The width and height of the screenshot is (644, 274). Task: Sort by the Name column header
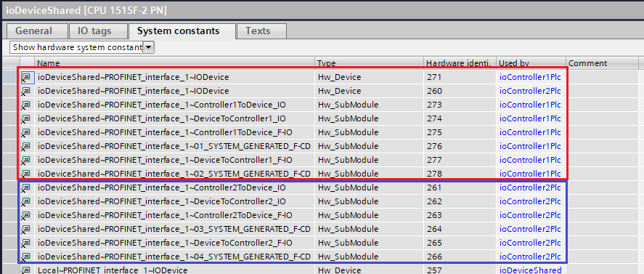click(x=174, y=63)
